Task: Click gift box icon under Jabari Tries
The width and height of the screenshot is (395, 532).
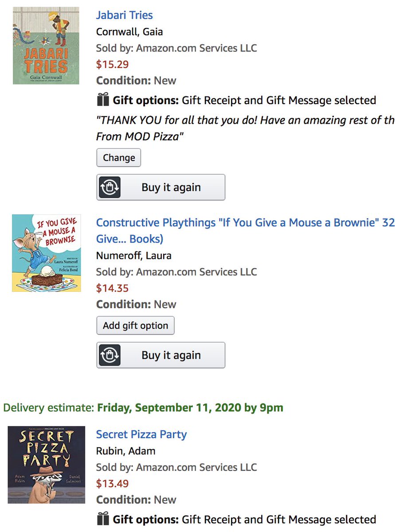Action: coord(103,100)
